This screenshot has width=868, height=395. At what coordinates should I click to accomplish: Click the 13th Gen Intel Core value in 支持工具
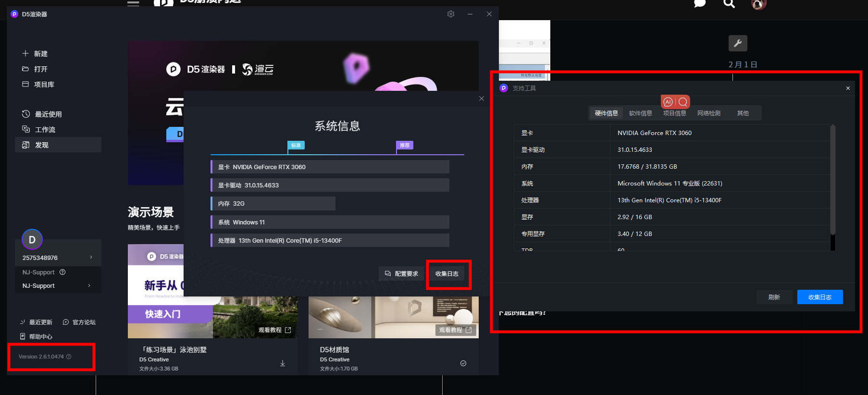coord(669,200)
